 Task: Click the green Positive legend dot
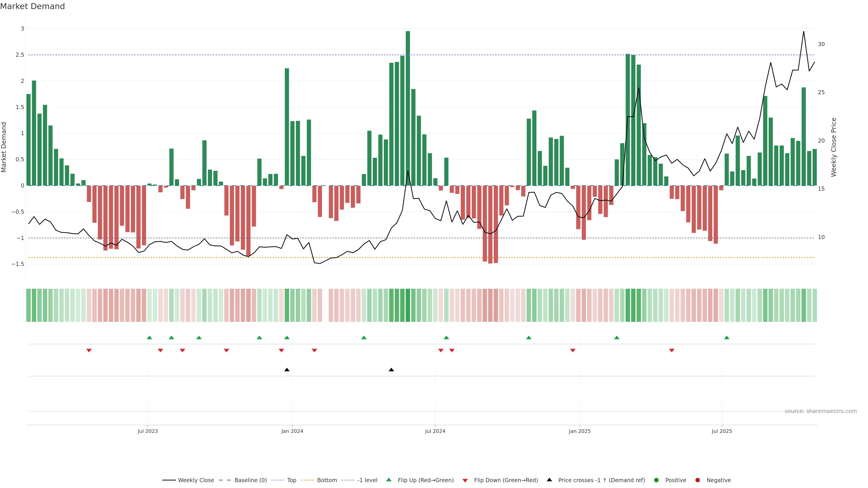[x=656, y=480]
